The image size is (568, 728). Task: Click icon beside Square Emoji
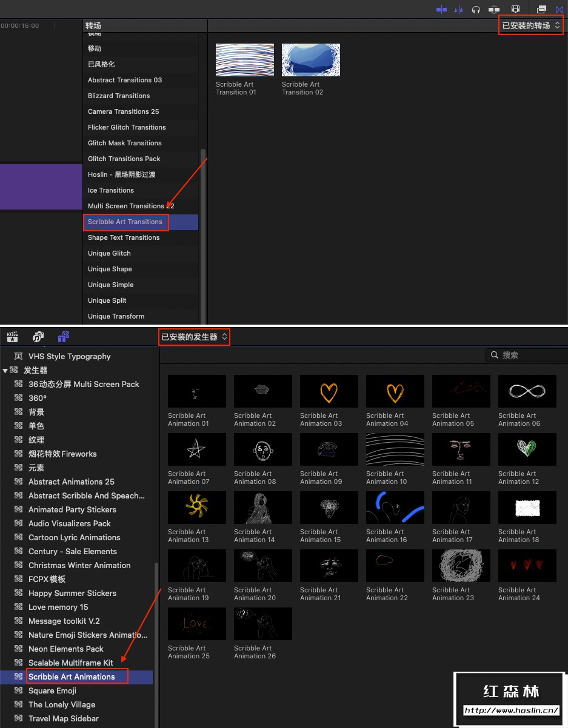[x=19, y=690]
